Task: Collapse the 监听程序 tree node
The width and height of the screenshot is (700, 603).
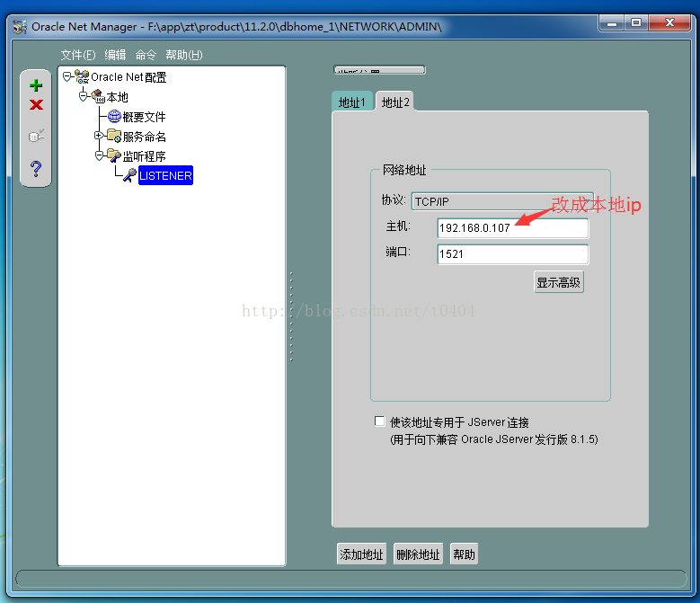Action: 99,155
